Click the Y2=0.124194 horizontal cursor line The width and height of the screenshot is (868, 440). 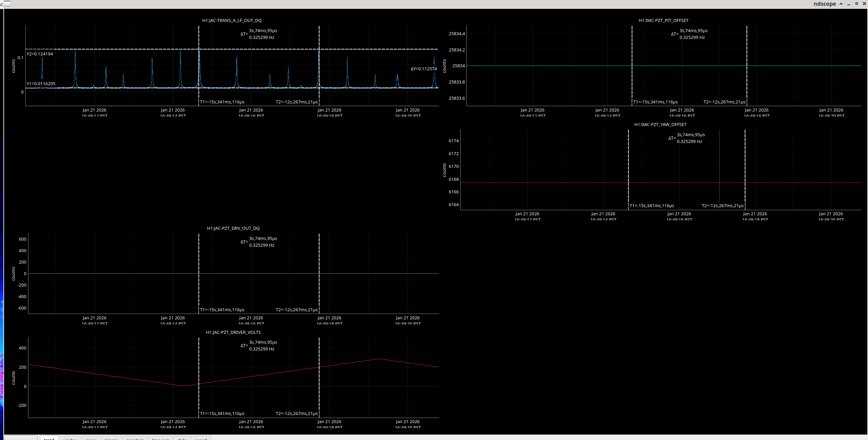point(135,49)
